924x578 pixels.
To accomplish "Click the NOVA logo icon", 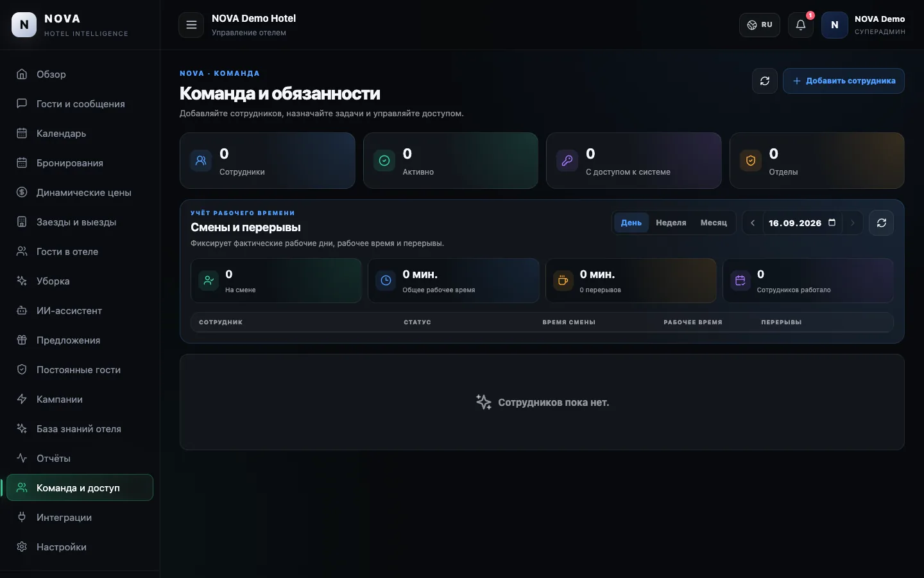I will coord(24,25).
